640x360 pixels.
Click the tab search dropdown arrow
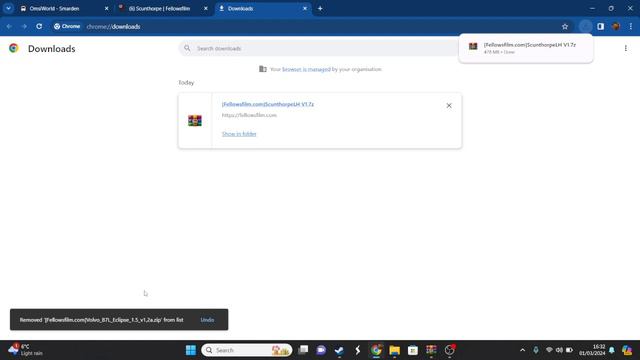tap(8, 8)
